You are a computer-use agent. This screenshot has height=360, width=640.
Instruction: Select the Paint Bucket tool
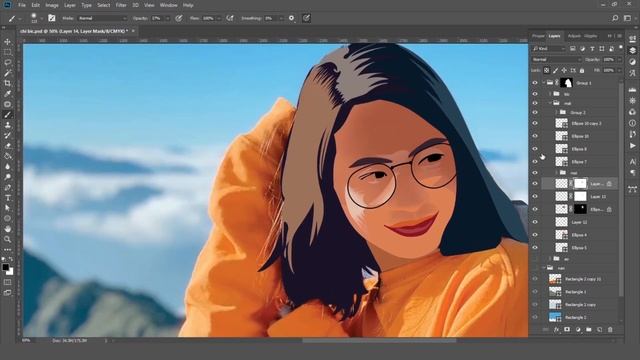tap(7, 156)
